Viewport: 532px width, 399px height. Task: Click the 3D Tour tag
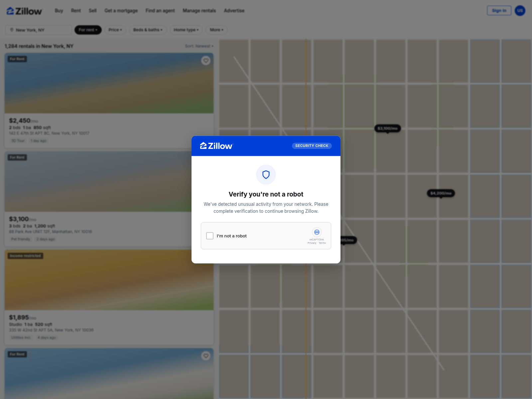pos(18,141)
